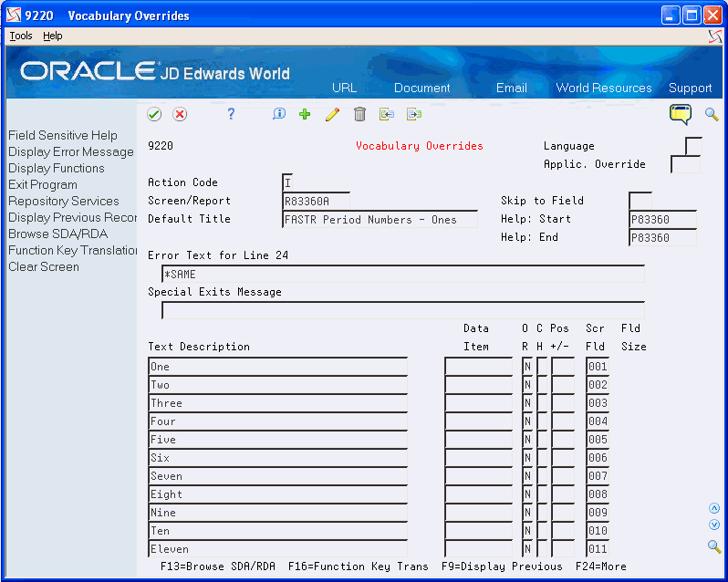Viewport: 728px width, 582px height.
Task: Click the trash can delete icon
Action: (359, 114)
